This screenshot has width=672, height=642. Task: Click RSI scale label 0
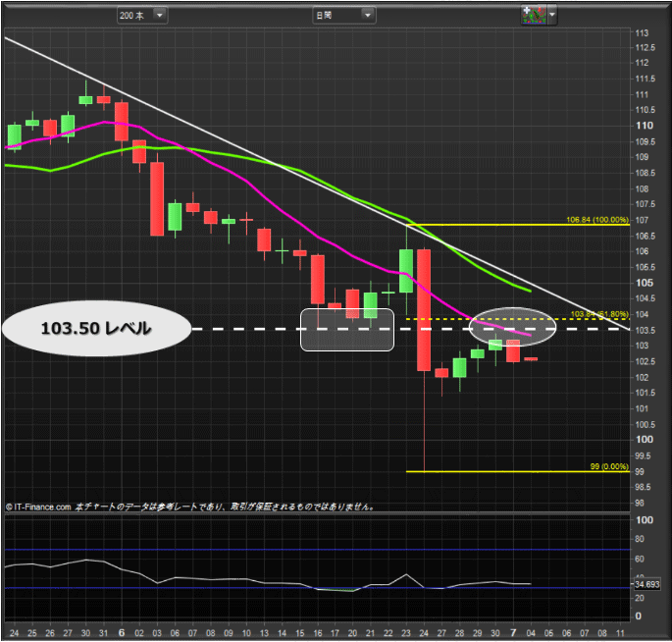(639, 616)
